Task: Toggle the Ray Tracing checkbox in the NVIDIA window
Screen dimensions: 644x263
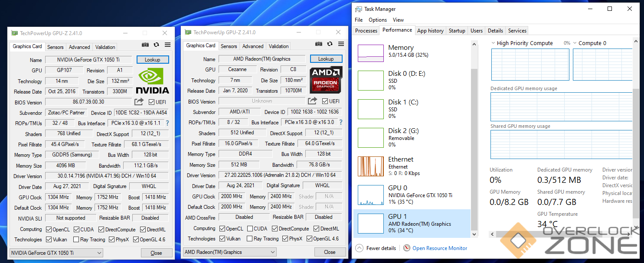Action: [x=76, y=240]
